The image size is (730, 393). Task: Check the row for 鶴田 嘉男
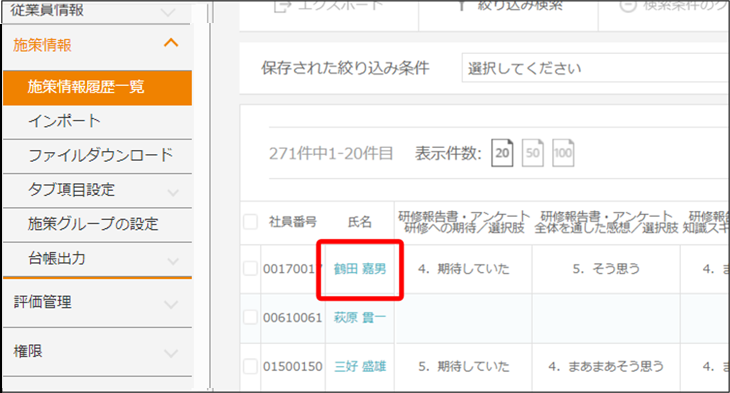pyautogui.click(x=250, y=269)
